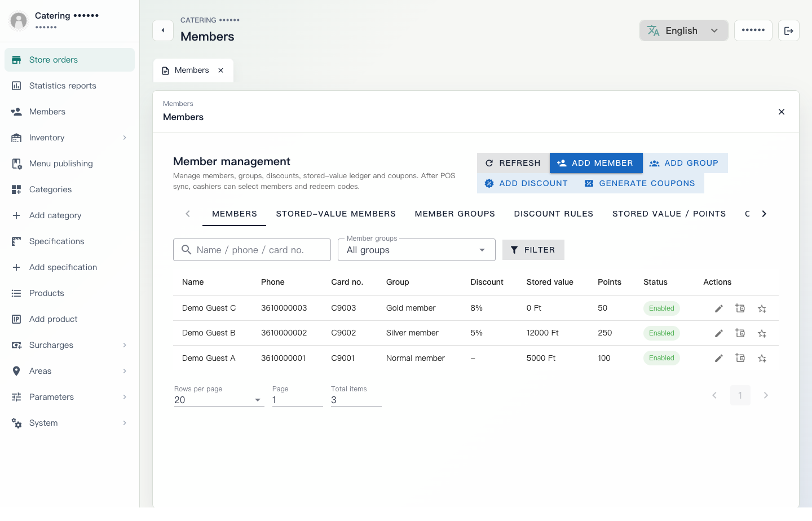Switch to Member Groups tab
Screen dimensions: 812x521
[455, 214]
